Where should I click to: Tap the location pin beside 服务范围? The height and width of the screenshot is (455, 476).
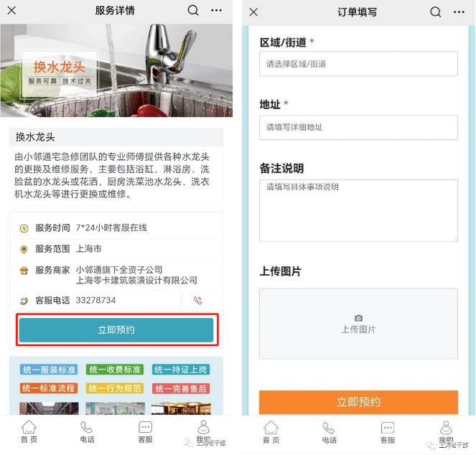pyautogui.click(x=24, y=250)
